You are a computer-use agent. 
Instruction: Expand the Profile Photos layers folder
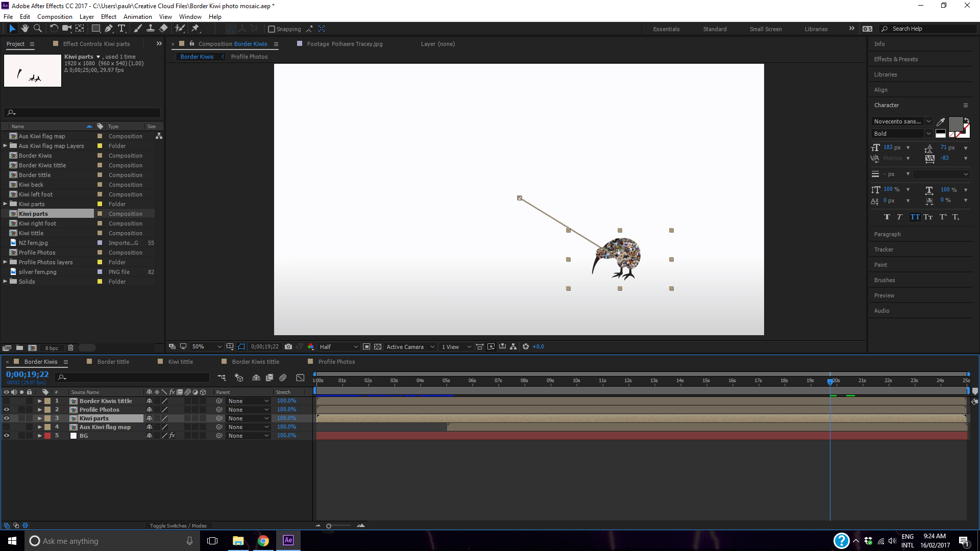coord(5,262)
